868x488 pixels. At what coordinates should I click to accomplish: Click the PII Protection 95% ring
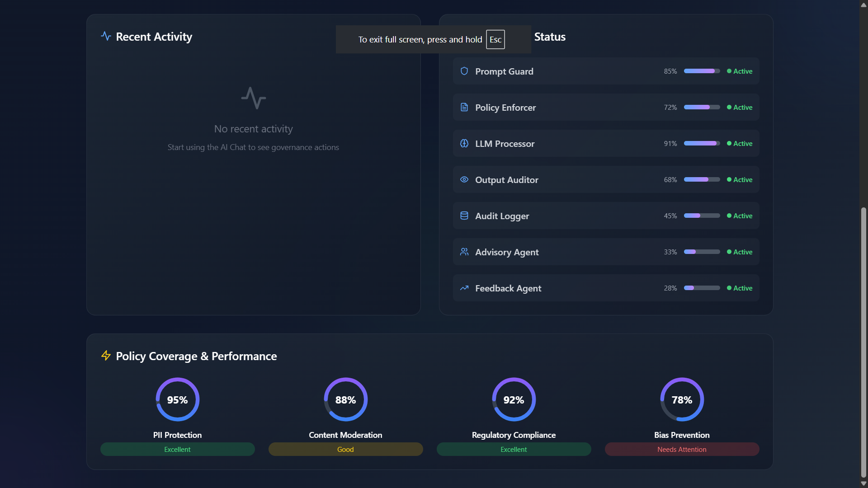pyautogui.click(x=177, y=399)
